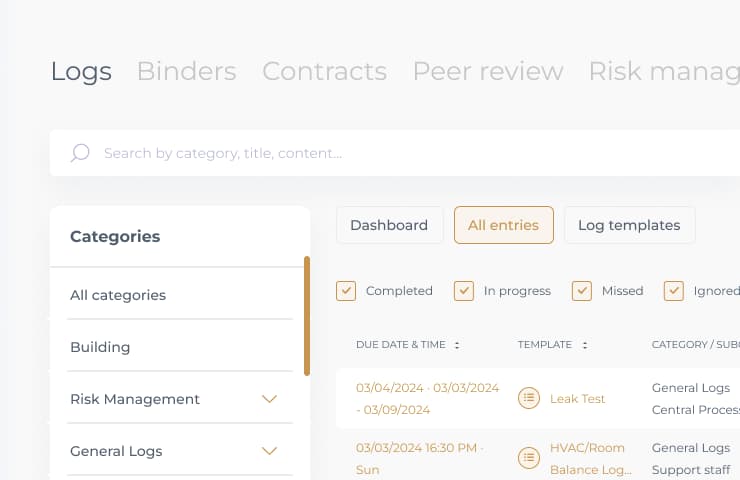
Task: Select the All entries button
Action: 504,225
